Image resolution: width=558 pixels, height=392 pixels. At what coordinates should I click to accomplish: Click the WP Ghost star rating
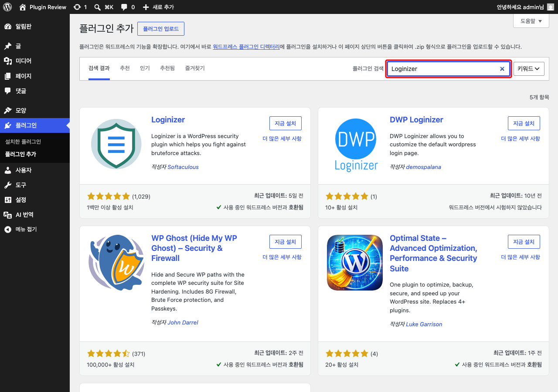click(109, 354)
